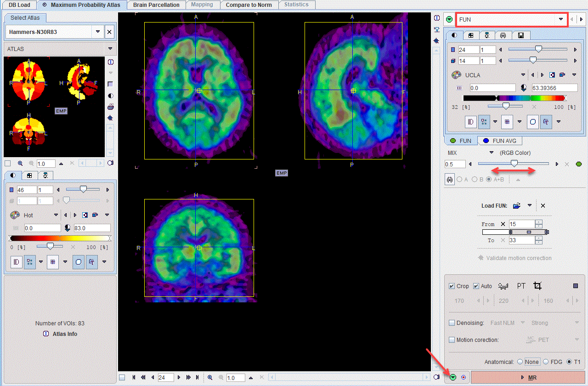This screenshot has width=588, height=386.
Task: Tick the checkbox in the bottom image toolbar
Action: coord(122,378)
